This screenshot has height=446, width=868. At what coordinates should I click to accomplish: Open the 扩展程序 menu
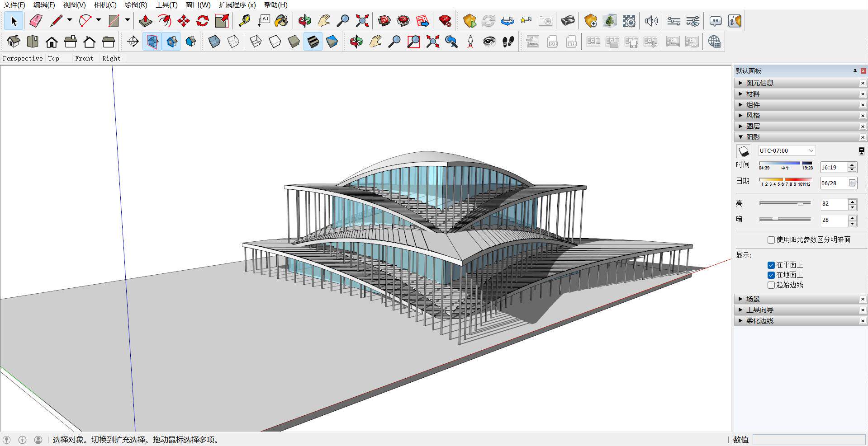pos(237,5)
